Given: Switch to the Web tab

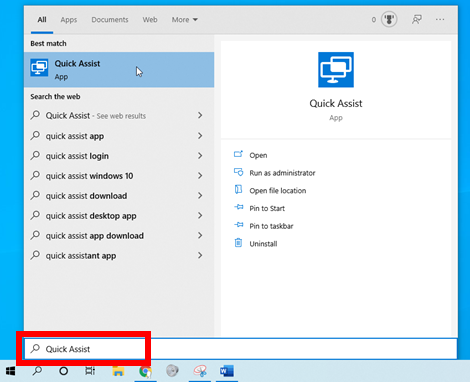Looking at the screenshot, I should click(x=150, y=20).
